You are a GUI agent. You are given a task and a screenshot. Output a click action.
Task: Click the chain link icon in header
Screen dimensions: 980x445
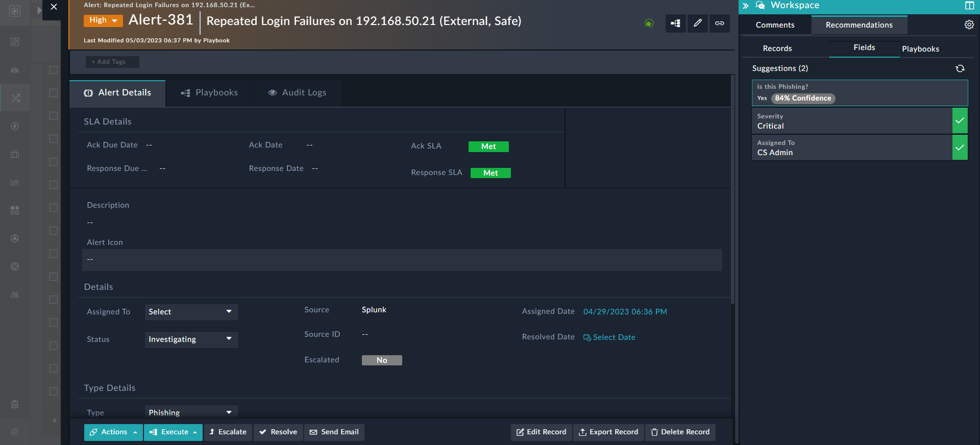(719, 23)
